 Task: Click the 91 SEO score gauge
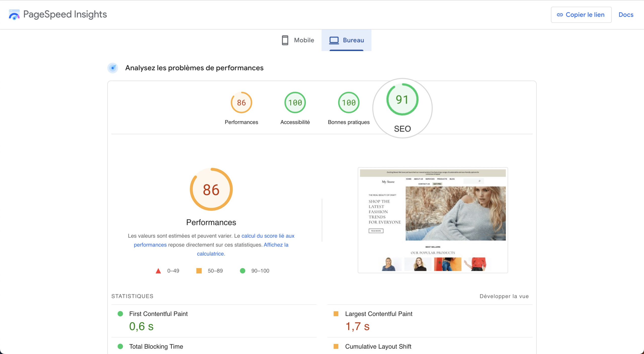tap(402, 99)
